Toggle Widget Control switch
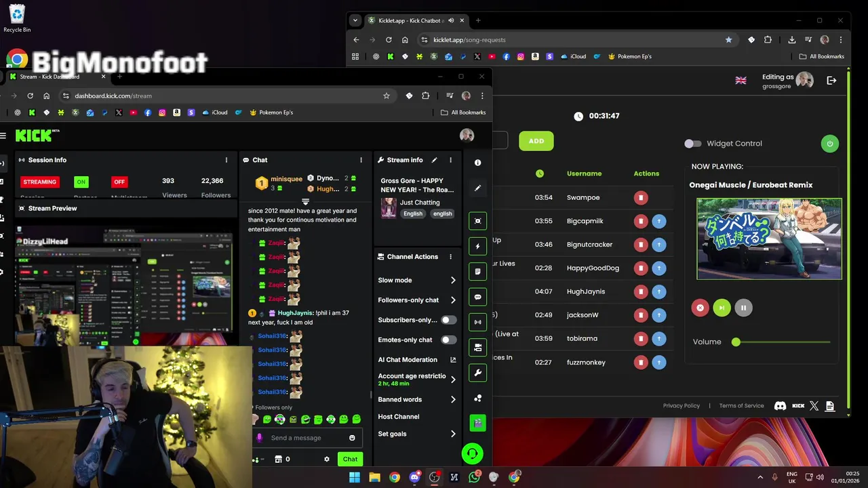868x488 pixels. click(x=692, y=144)
